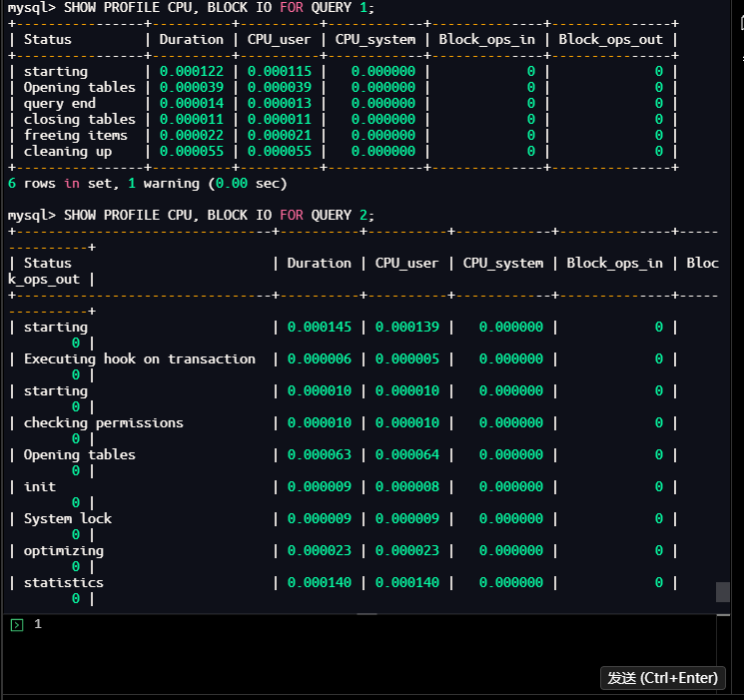Click the wrapped 'k_ops_out' header fragment

(44, 279)
